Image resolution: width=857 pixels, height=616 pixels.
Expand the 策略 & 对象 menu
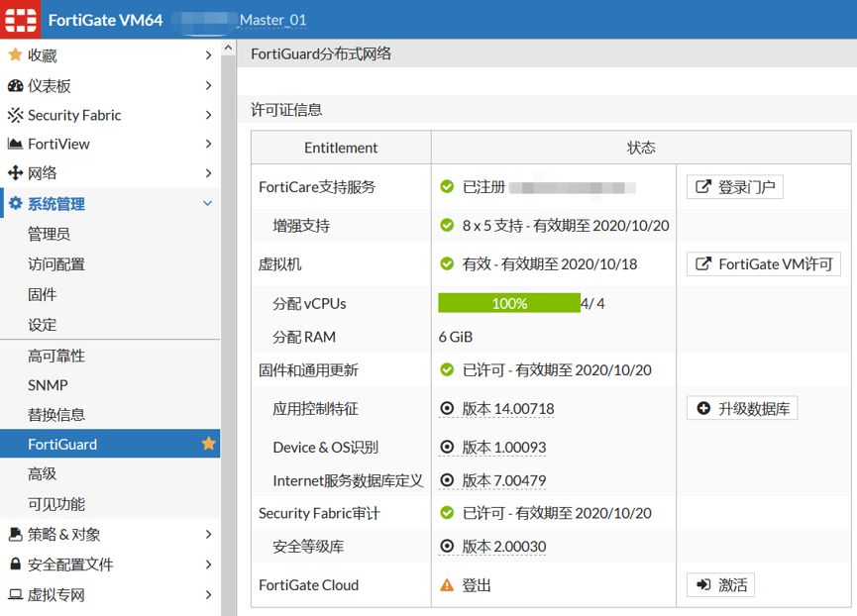(208, 535)
